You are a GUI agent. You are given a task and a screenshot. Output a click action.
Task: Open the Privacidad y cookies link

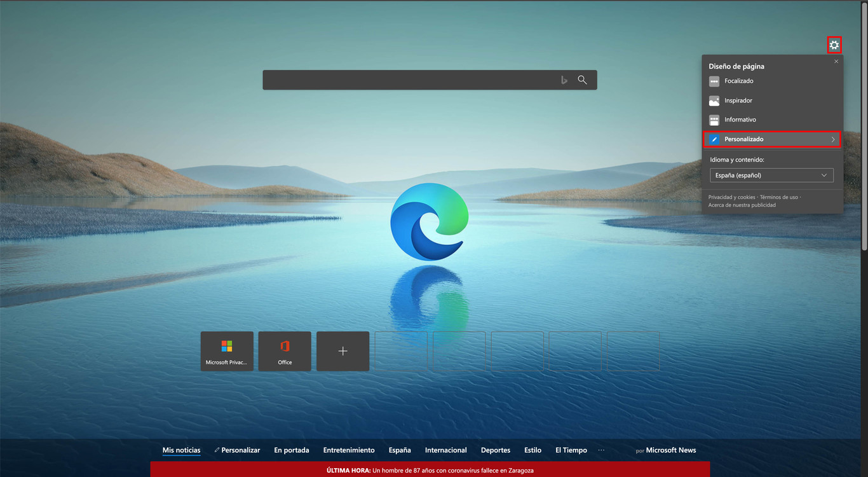pyautogui.click(x=731, y=197)
